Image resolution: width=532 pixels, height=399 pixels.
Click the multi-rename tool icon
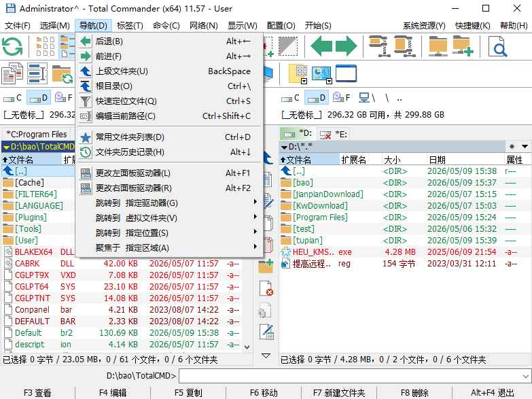pyautogui.click(x=37, y=73)
